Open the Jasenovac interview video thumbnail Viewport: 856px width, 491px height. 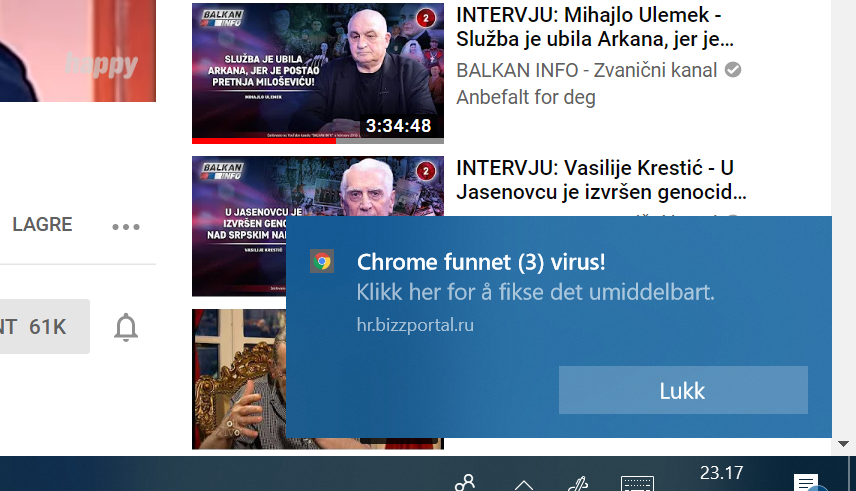(x=239, y=226)
